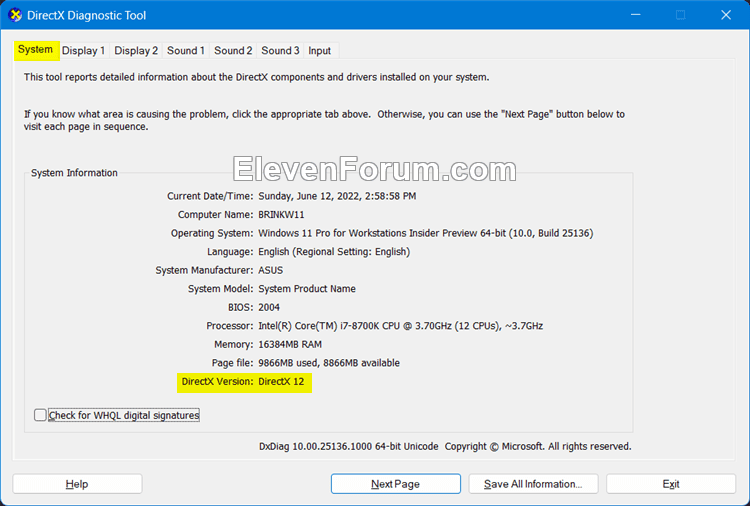Click the page file 9866MB used value
750x506 pixels.
pyautogui.click(x=329, y=363)
